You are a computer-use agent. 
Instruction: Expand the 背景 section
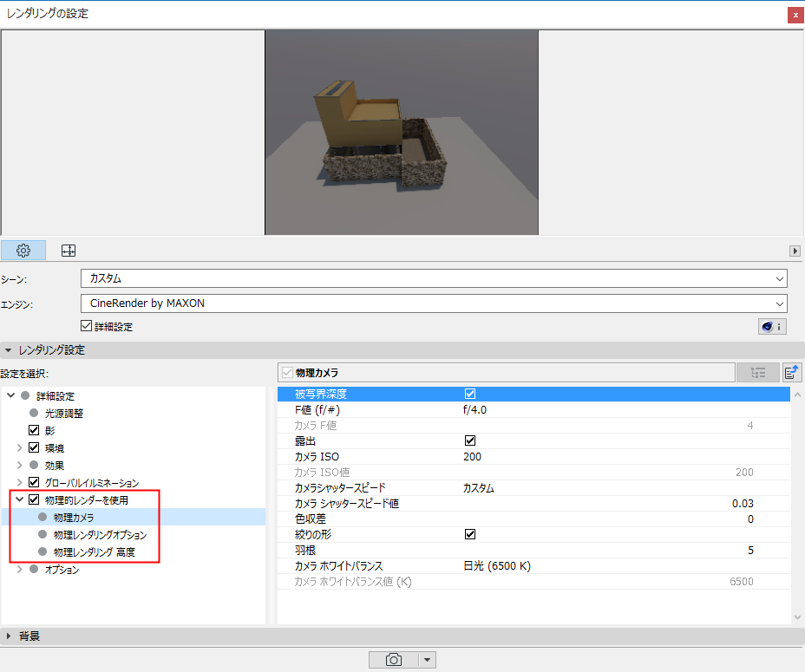coord(402,636)
